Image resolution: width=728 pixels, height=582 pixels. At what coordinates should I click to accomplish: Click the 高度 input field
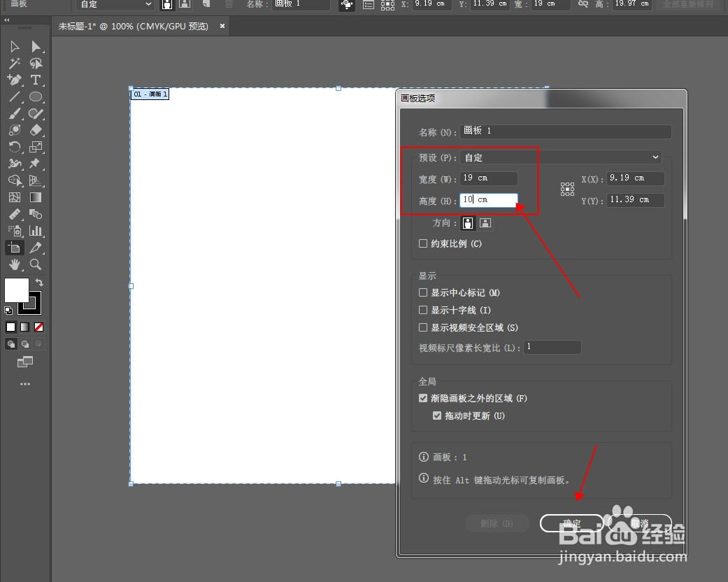(488, 199)
